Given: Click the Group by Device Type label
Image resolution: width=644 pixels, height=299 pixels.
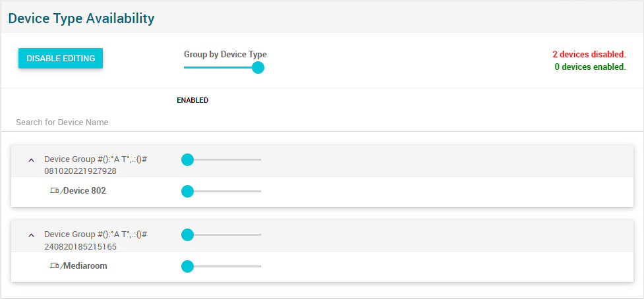Looking at the screenshot, I should 225,55.
